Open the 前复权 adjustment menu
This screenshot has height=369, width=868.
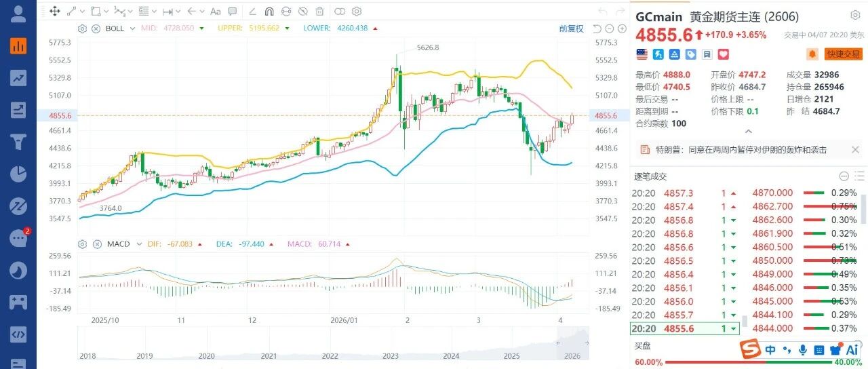click(x=571, y=28)
